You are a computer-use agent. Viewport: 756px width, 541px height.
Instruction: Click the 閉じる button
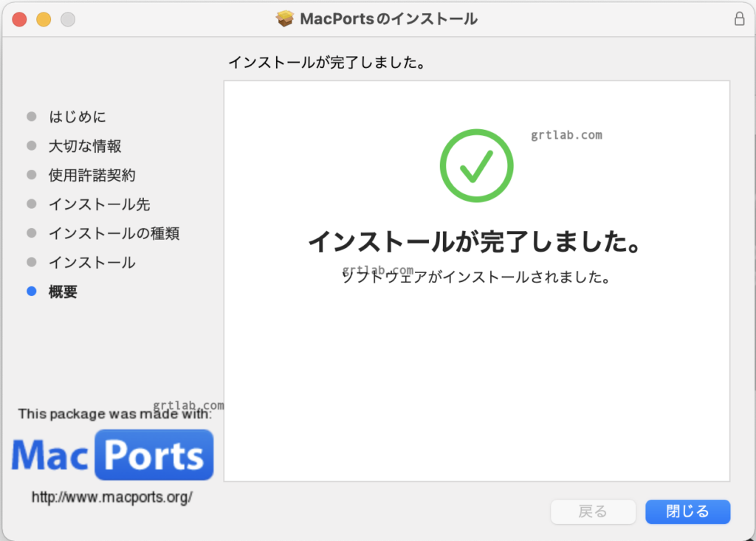point(687,511)
